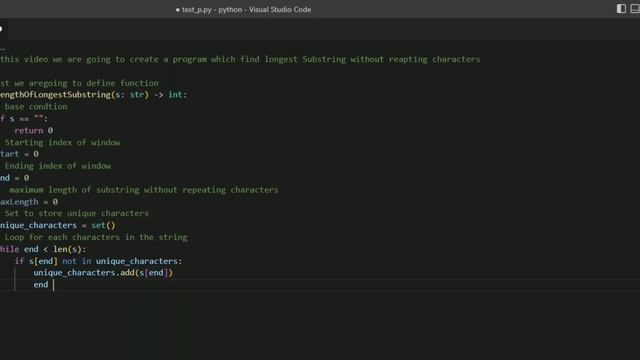Click the 'return 0' statement

(33, 130)
